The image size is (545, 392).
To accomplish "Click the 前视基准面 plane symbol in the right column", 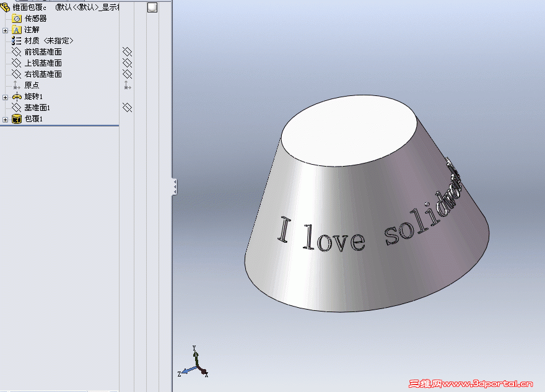I will 128,53.
